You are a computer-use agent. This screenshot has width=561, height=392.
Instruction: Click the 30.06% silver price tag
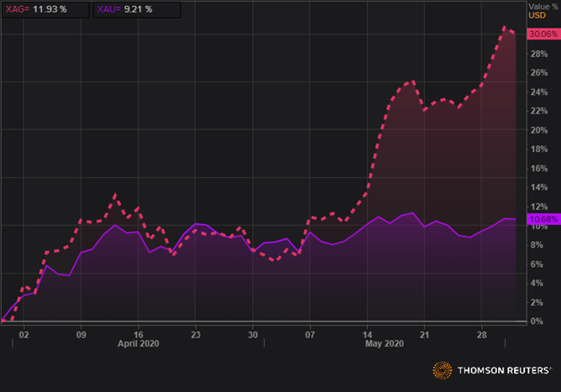point(543,34)
